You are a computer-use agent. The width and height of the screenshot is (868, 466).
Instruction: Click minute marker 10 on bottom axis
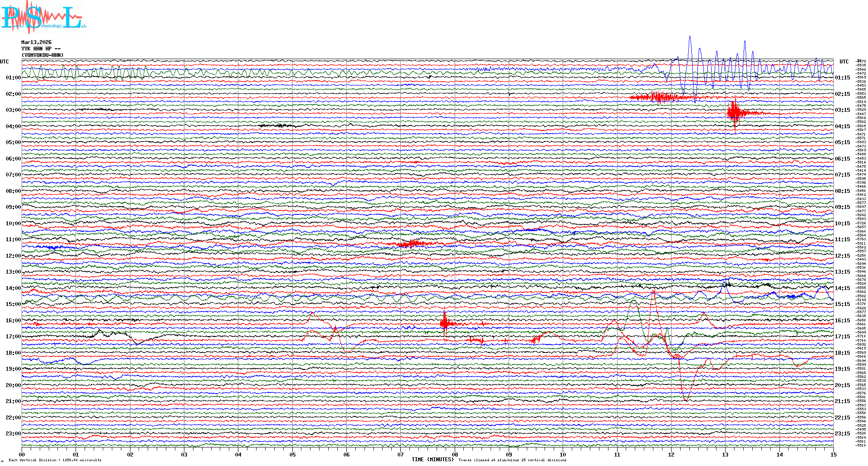(563, 454)
